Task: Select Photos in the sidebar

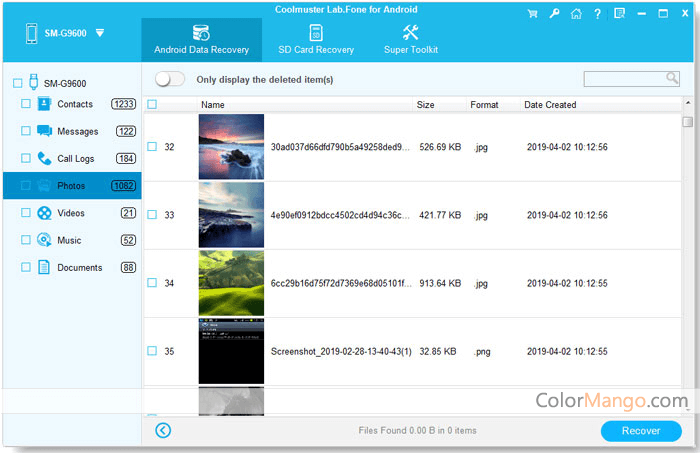Action: pyautogui.click(x=70, y=186)
